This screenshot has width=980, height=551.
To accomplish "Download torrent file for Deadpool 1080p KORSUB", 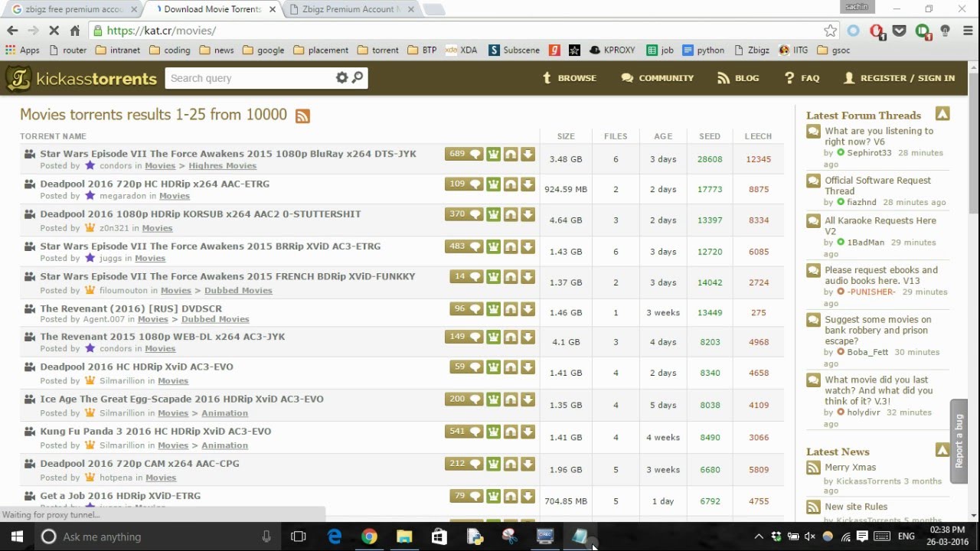I will click(528, 214).
